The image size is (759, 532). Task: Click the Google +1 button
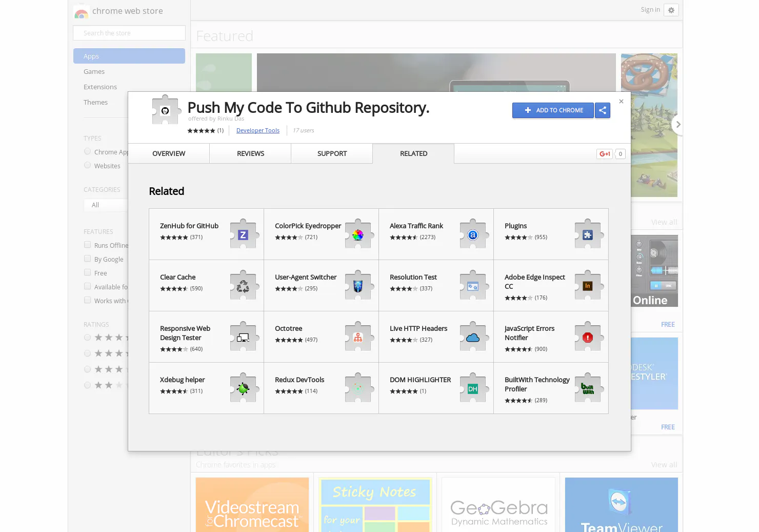tap(605, 154)
